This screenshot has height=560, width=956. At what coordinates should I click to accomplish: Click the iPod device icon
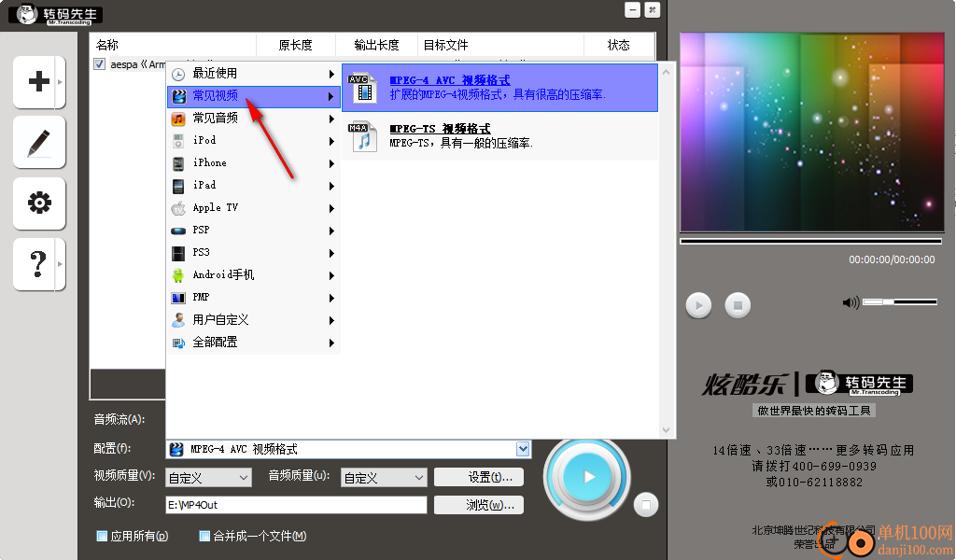[x=178, y=141]
